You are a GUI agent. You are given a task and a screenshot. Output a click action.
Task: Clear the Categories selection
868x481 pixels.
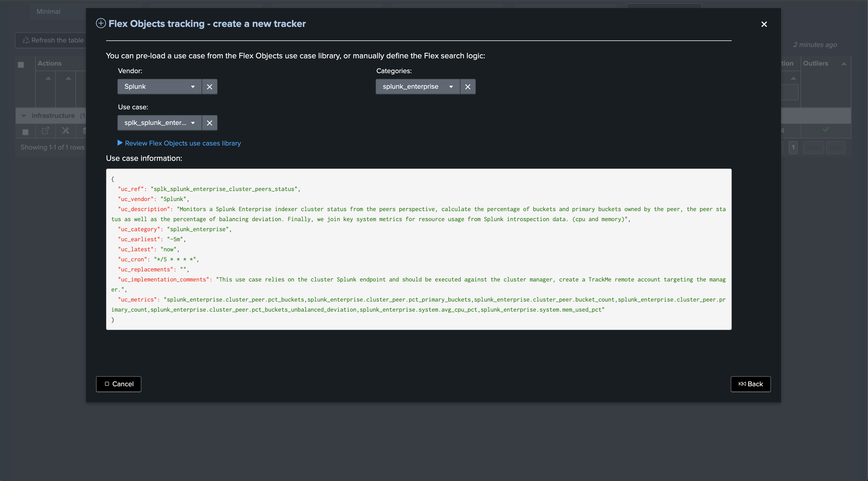(x=468, y=86)
